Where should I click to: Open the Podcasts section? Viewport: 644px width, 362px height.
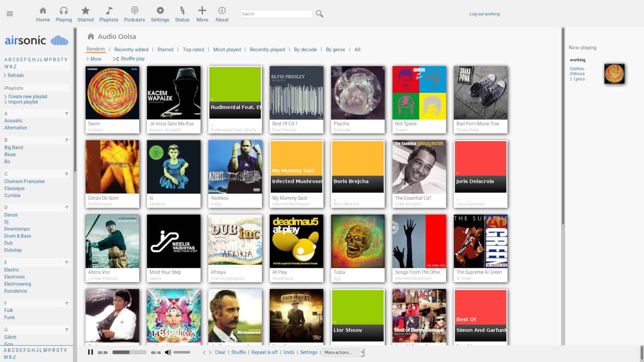[134, 14]
